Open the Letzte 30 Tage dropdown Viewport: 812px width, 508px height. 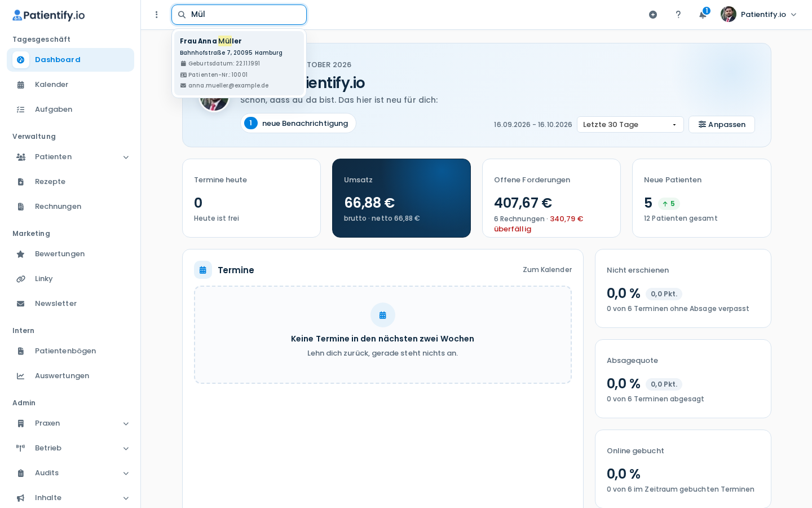click(630, 125)
